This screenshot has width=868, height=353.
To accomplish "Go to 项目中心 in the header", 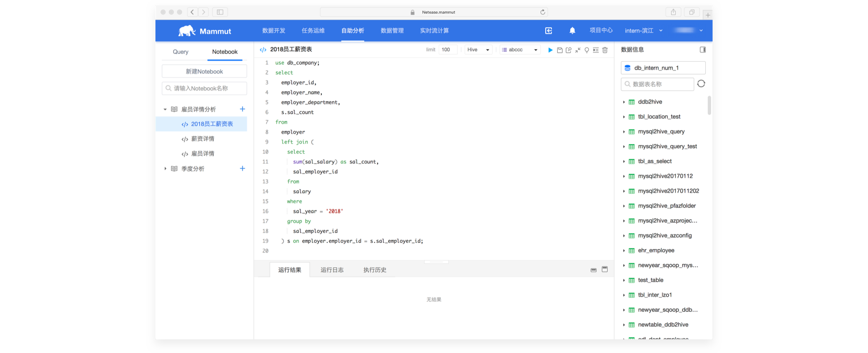I will click(x=601, y=31).
